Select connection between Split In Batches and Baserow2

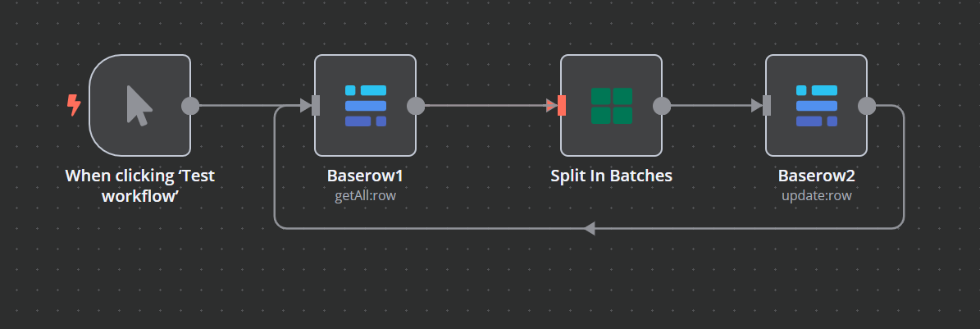click(x=717, y=106)
